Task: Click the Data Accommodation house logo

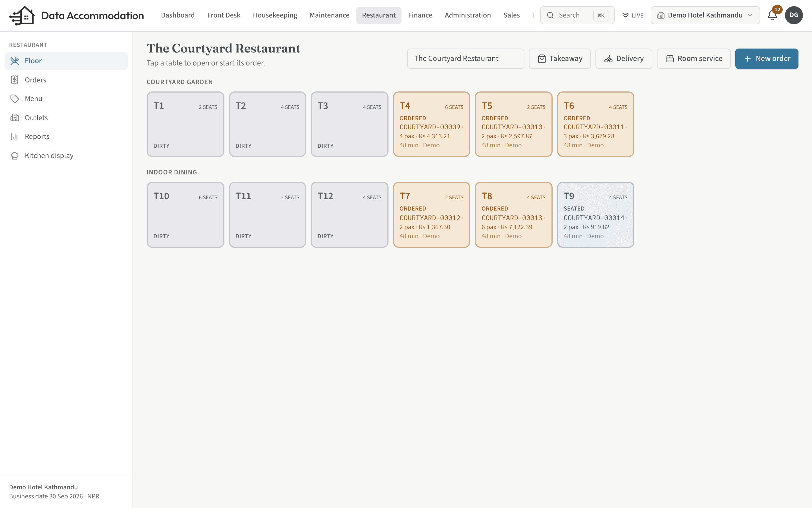Action: click(x=22, y=16)
